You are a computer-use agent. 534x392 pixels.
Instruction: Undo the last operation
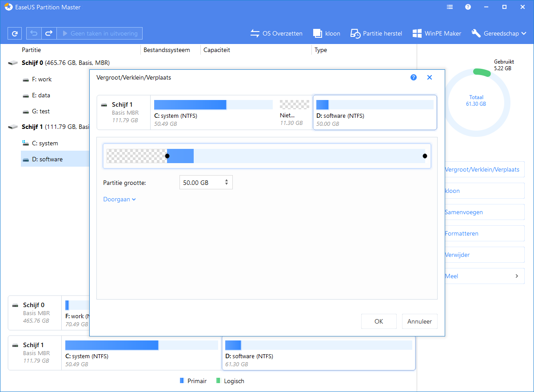(34, 33)
